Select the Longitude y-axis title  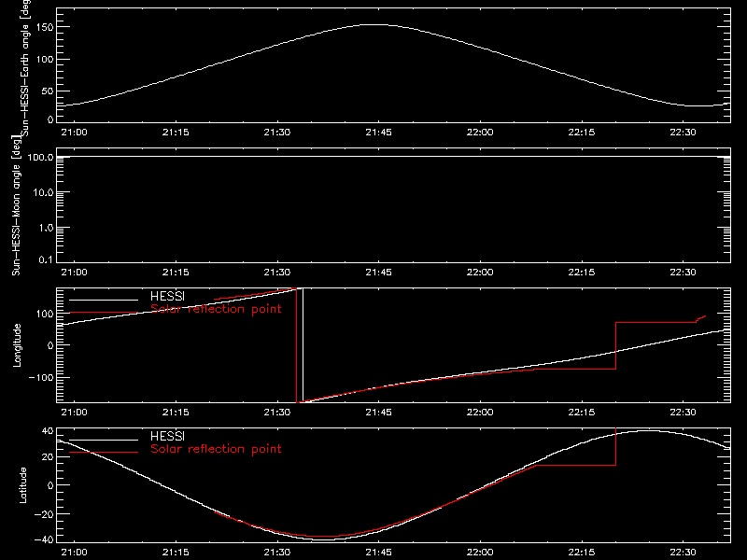(x=17, y=345)
